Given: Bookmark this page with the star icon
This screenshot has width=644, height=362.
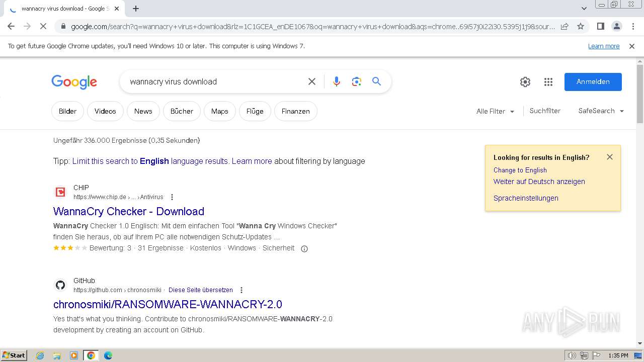Looking at the screenshot, I should 581,26.
